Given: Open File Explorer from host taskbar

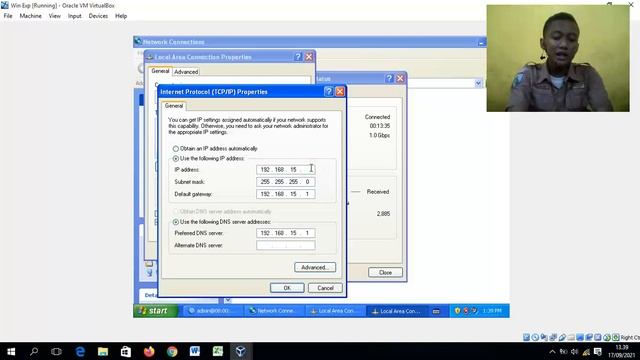Looking at the screenshot, I should (x=103, y=351).
